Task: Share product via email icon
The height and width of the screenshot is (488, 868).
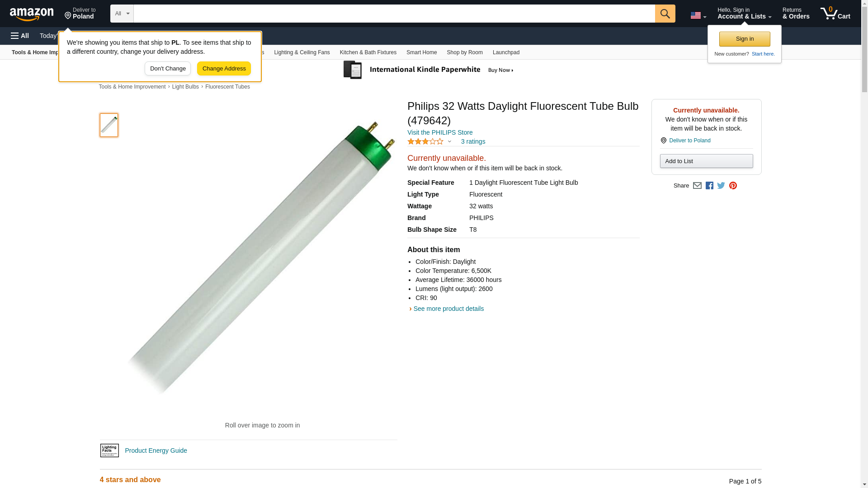Action: pos(697,186)
